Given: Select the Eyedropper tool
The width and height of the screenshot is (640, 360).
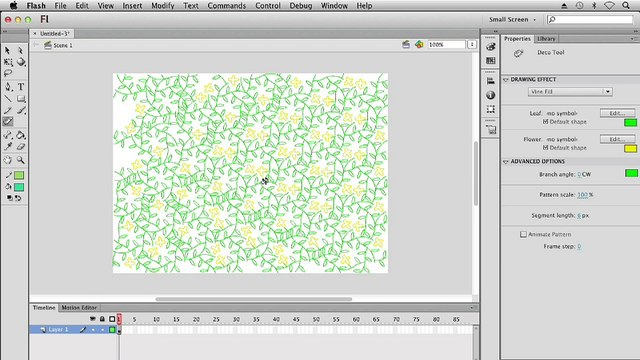Looking at the screenshot, I should pyautogui.click(x=8, y=147).
